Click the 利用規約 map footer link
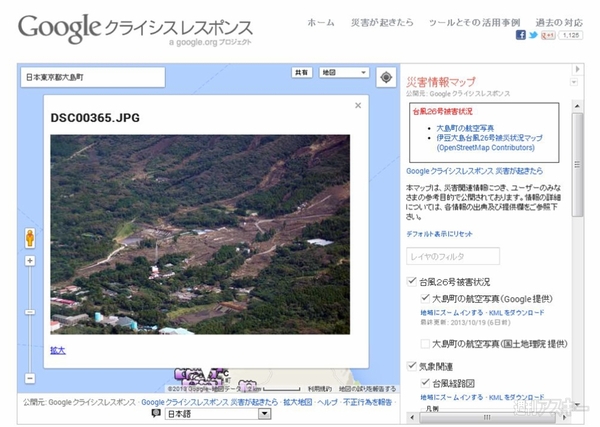Screen dimensions: 600x427 click(320, 389)
